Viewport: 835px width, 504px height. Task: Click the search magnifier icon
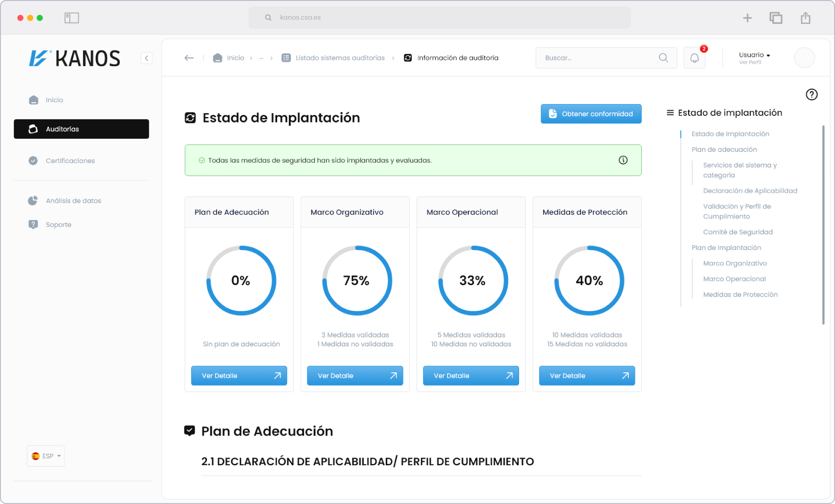tap(663, 58)
